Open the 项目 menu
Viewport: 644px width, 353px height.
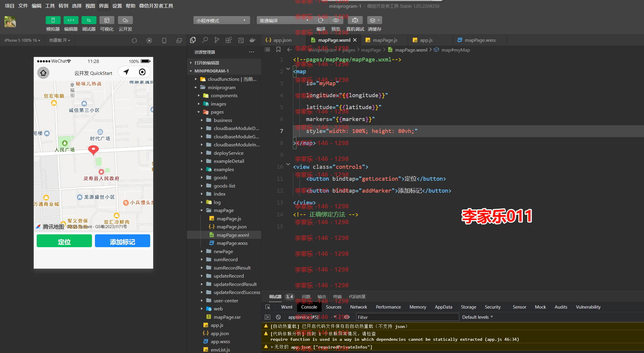(x=10, y=6)
